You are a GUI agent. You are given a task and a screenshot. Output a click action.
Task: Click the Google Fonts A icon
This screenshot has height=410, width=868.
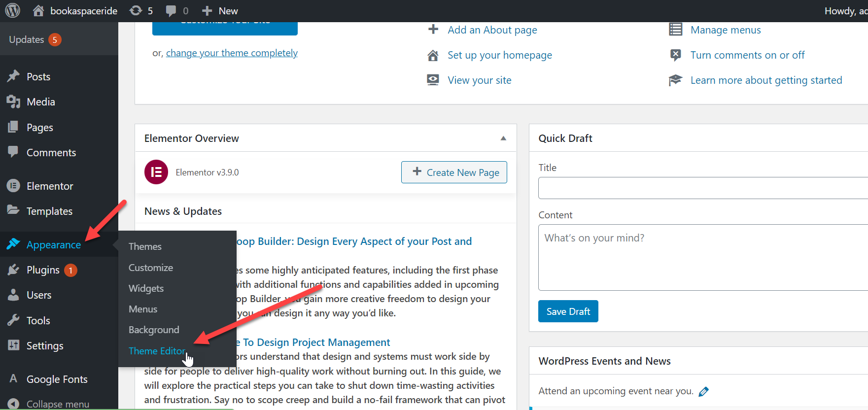[x=13, y=378]
